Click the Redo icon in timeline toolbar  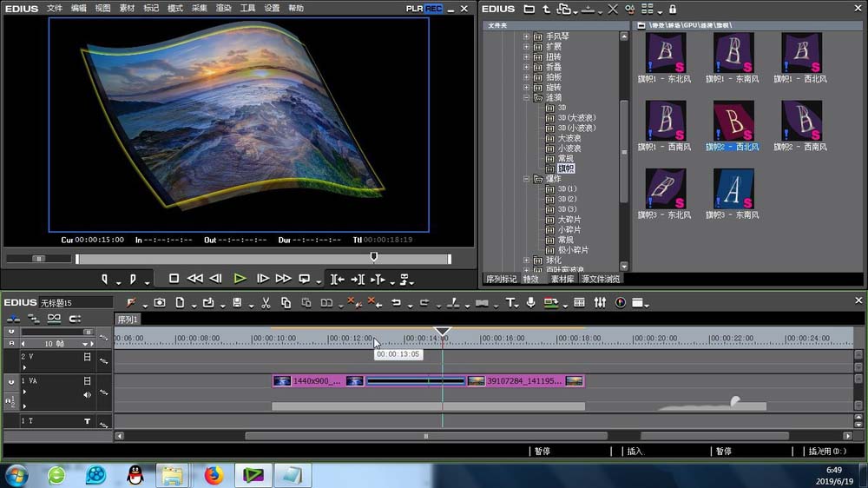coord(424,302)
